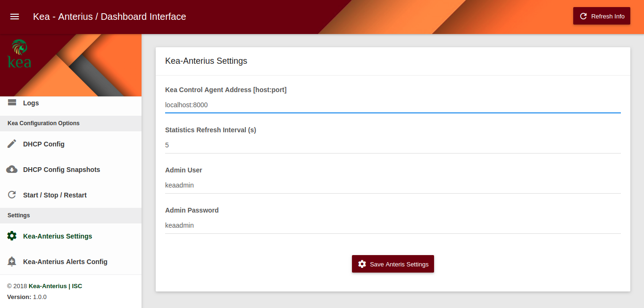Click the 'Kea Configuration Options' section header

(43, 123)
